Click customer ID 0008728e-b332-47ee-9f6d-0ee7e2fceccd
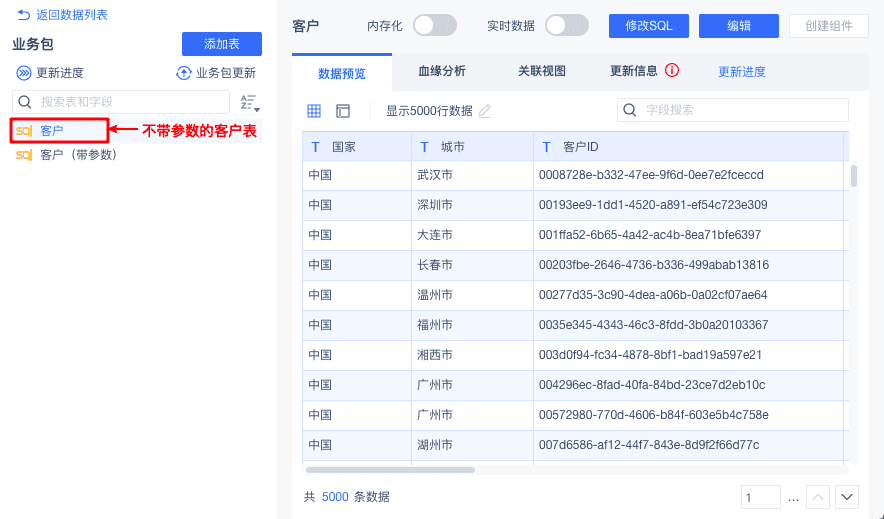Image resolution: width=884 pixels, height=519 pixels. 651,175
